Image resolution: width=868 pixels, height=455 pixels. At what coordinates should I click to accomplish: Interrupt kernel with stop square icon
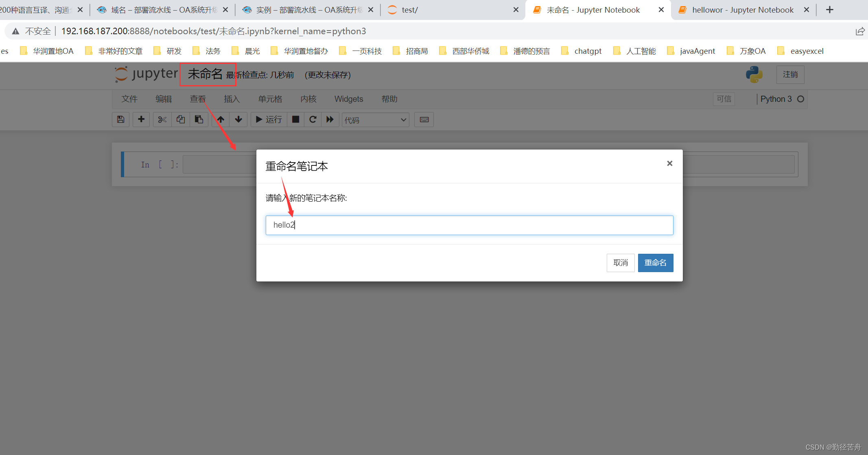tap(296, 119)
